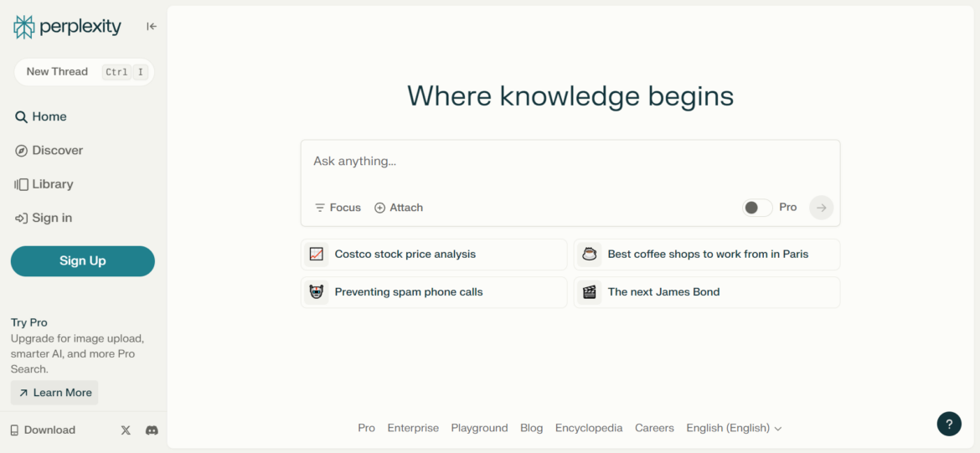The image size is (980, 453).
Task: Click the Ask anything input field
Action: [x=570, y=162]
